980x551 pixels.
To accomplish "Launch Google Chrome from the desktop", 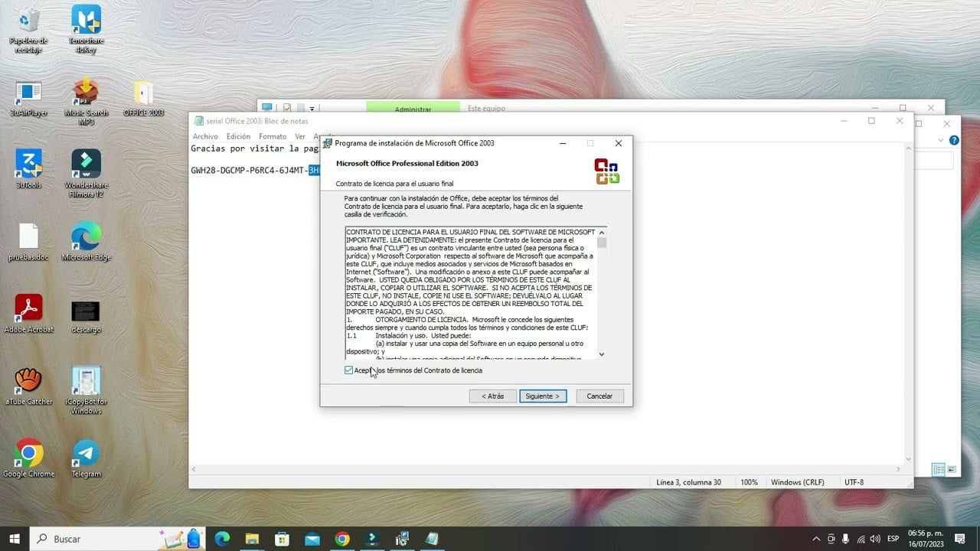I will click(x=28, y=458).
